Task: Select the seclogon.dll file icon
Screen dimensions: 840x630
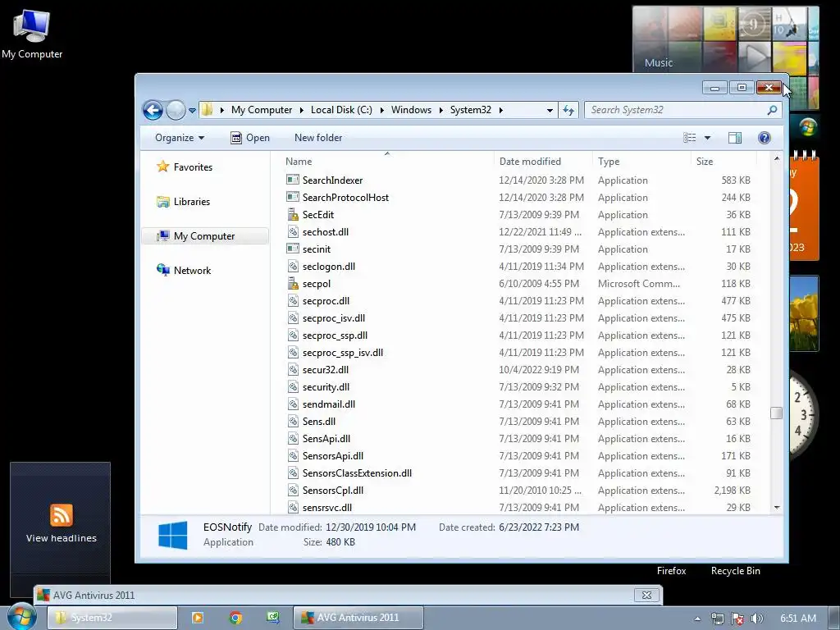Action: coord(293,267)
